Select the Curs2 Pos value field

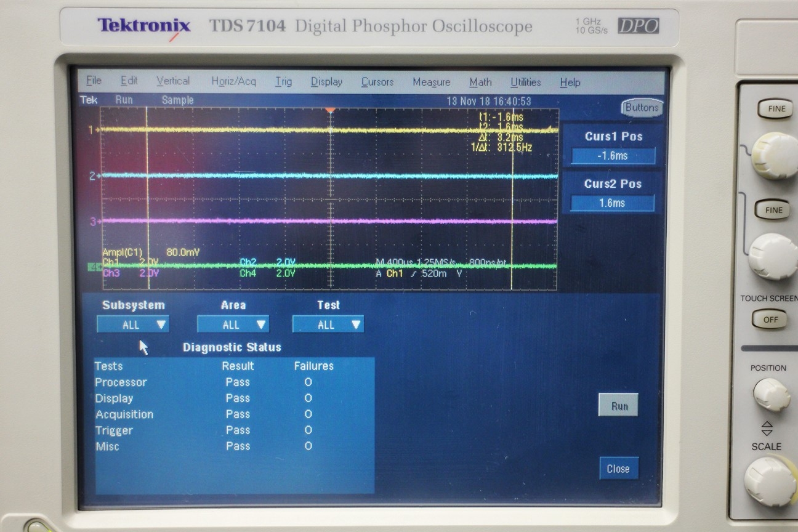pyautogui.click(x=612, y=203)
